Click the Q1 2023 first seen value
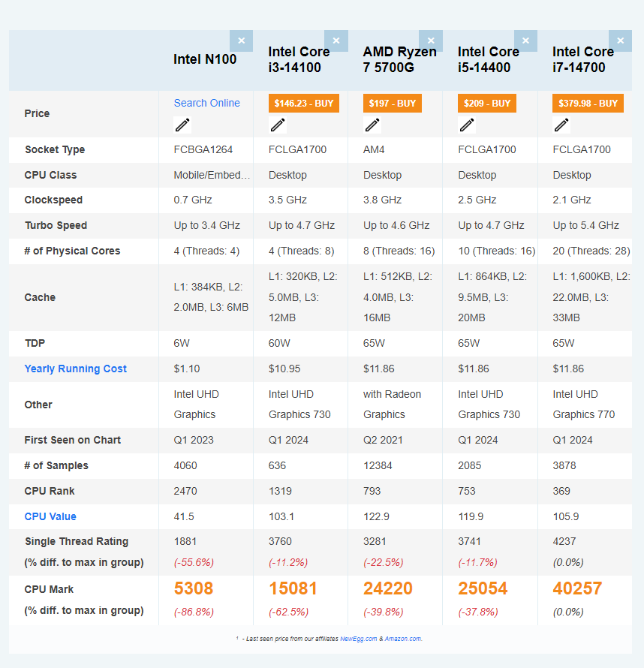644x668 pixels. coord(194,440)
